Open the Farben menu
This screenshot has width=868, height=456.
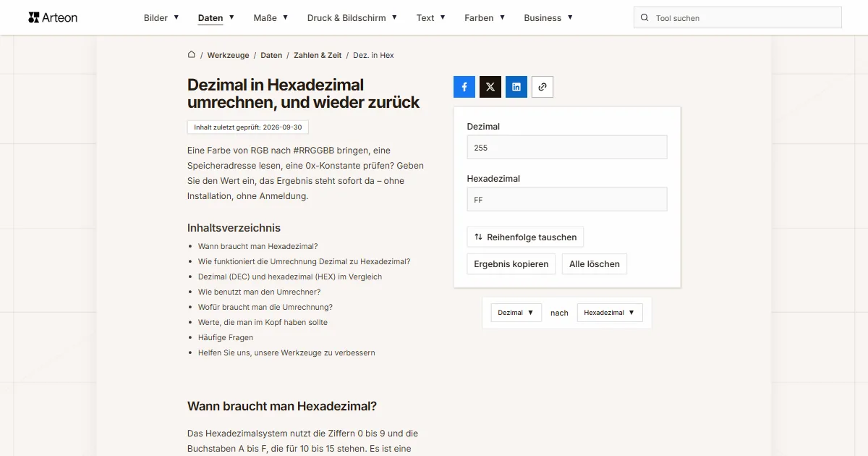coord(485,18)
